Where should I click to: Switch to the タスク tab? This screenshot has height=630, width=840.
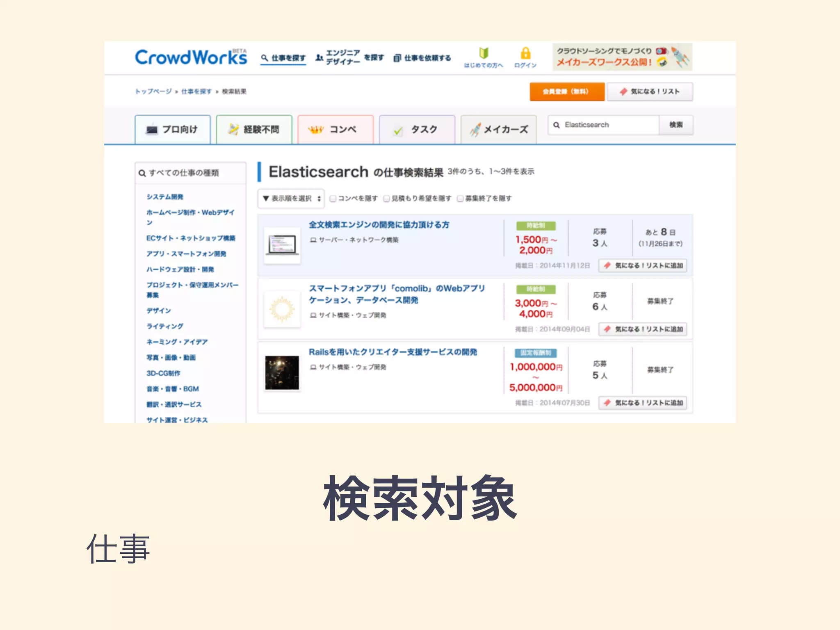417,130
